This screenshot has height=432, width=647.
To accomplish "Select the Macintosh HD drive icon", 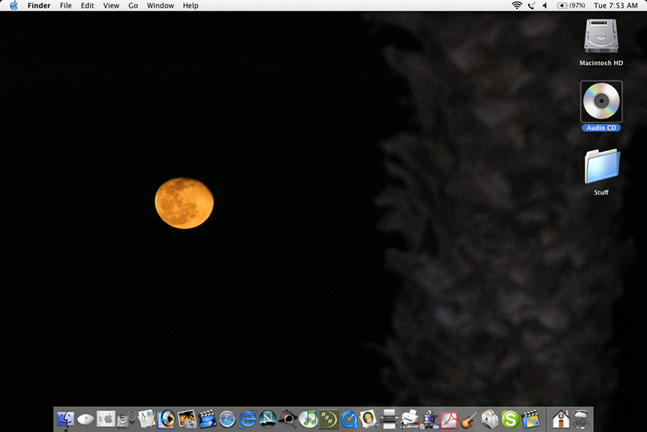I will pos(601,38).
